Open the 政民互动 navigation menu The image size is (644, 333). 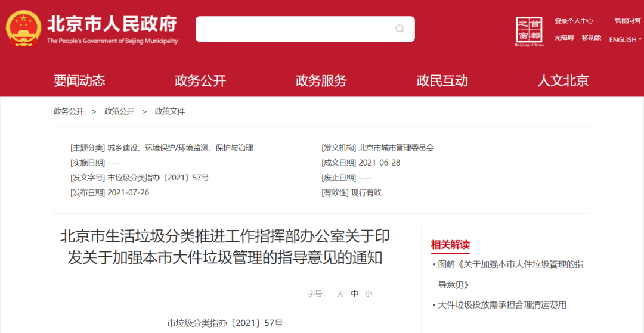[x=442, y=81]
